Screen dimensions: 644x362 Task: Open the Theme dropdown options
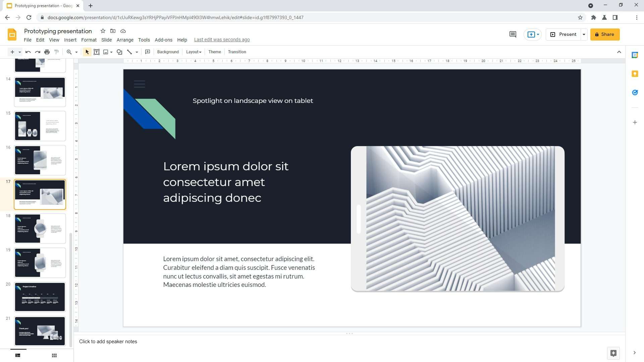pyautogui.click(x=215, y=52)
